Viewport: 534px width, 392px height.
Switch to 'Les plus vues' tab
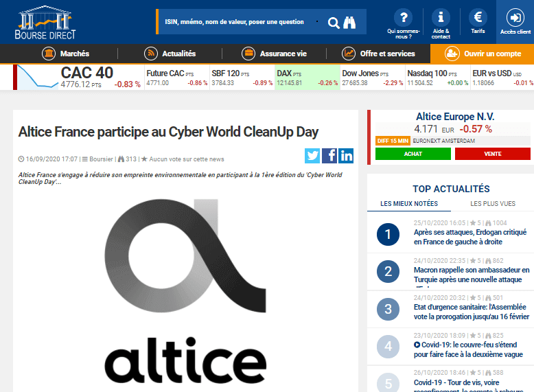click(x=493, y=204)
